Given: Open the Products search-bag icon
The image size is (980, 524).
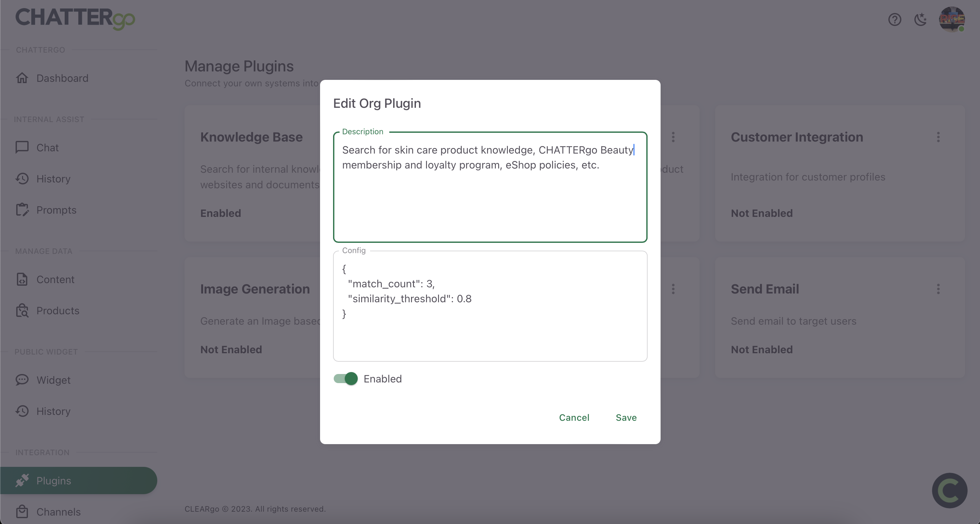Looking at the screenshot, I should [22, 310].
